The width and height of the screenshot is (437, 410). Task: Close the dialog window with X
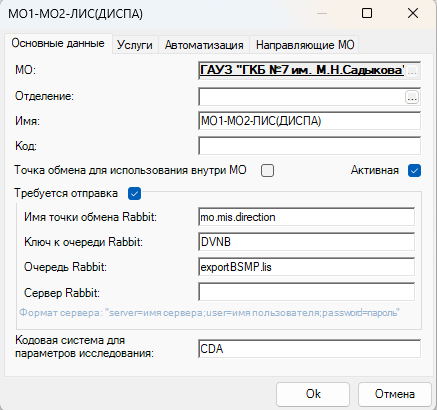point(413,13)
